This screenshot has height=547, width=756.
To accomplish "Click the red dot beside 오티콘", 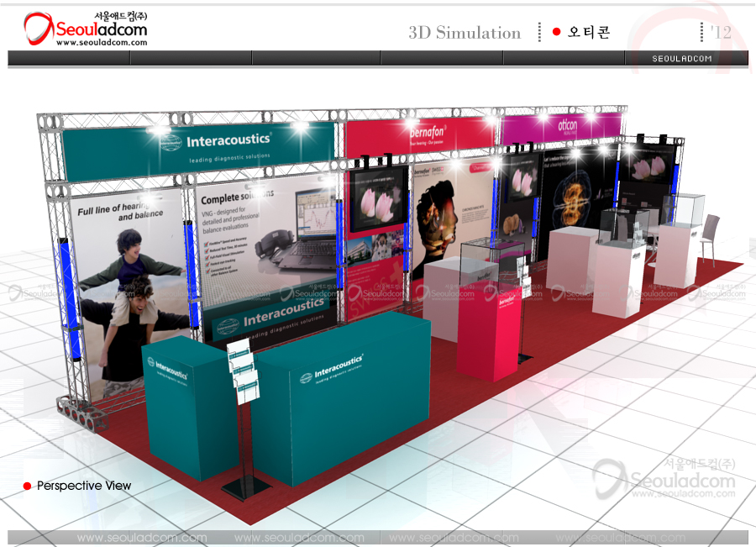I will (x=556, y=32).
